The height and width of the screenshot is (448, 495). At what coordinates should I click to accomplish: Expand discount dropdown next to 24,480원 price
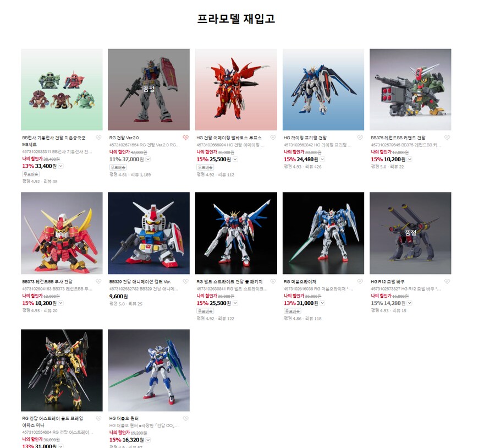tap(322, 159)
